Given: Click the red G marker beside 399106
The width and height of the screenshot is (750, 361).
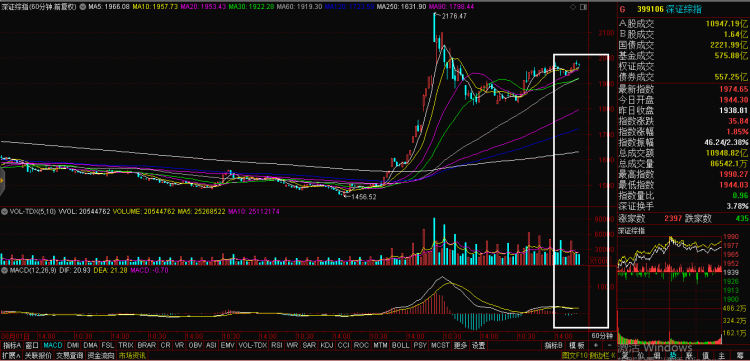Looking at the screenshot, I should click(622, 10).
